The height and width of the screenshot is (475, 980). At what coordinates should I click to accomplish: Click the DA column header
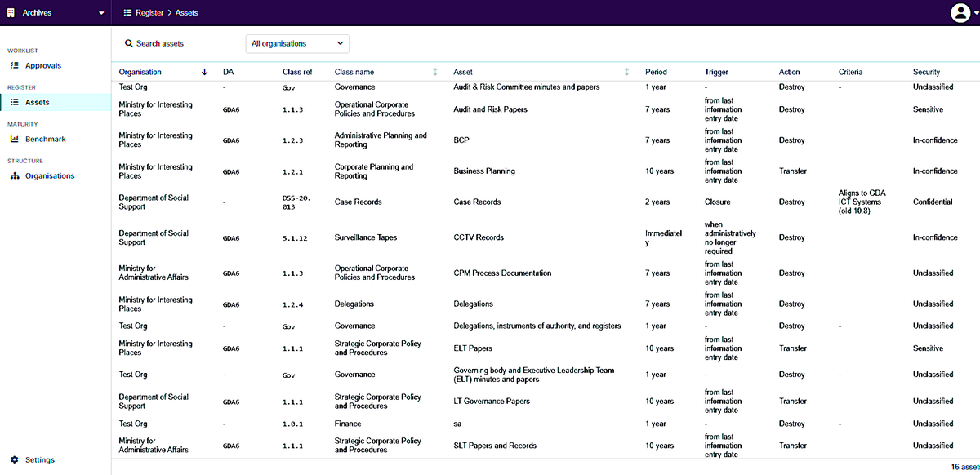coord(228,72)
